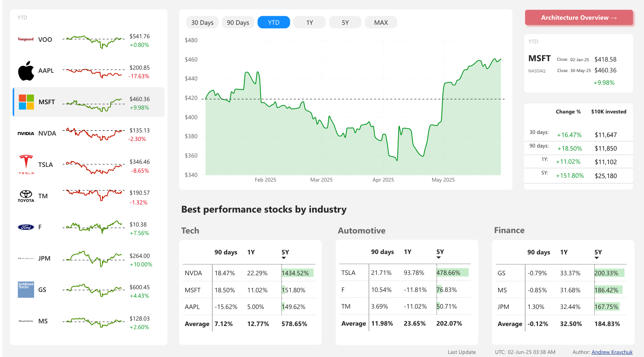Click the Goldman Sachs logo beside GS
Image resolution: width=644 pixels, height=357 pixels.
(x=26, y=290)
